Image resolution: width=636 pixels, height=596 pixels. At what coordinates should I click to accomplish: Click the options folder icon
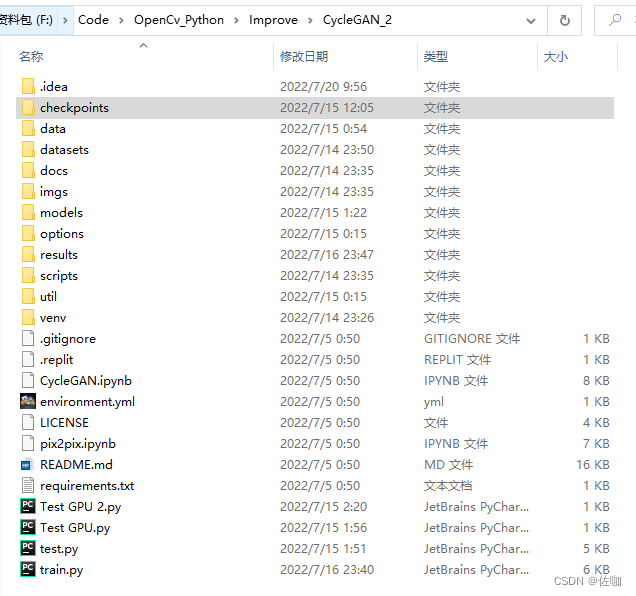[28, 234]
